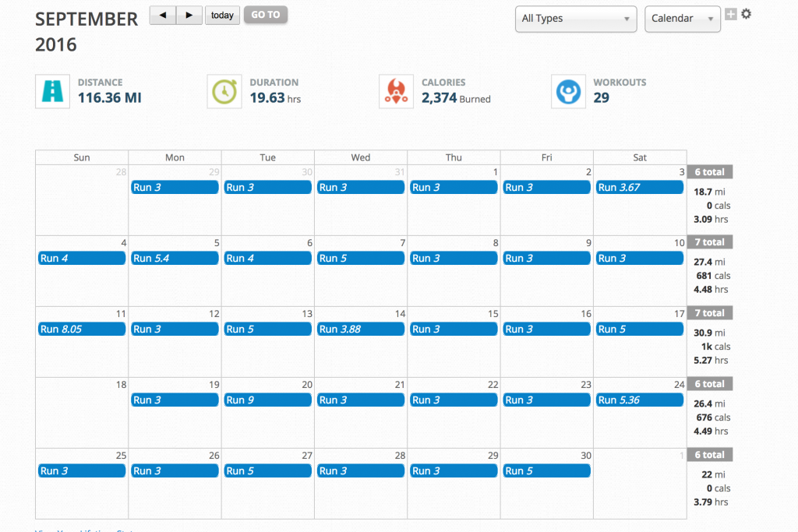Click the Duration clock icon
The width and height of the screenshot is (798, 532).
(x=224, y=92)
